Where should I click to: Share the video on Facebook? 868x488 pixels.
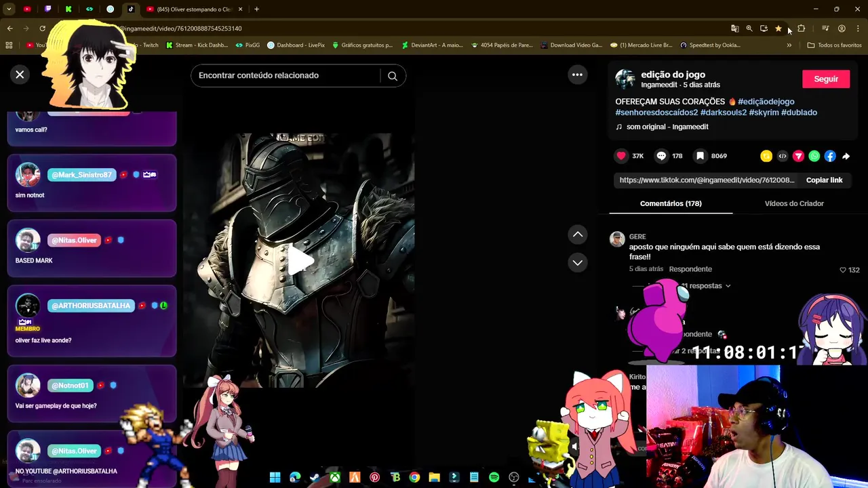point(830,156)
